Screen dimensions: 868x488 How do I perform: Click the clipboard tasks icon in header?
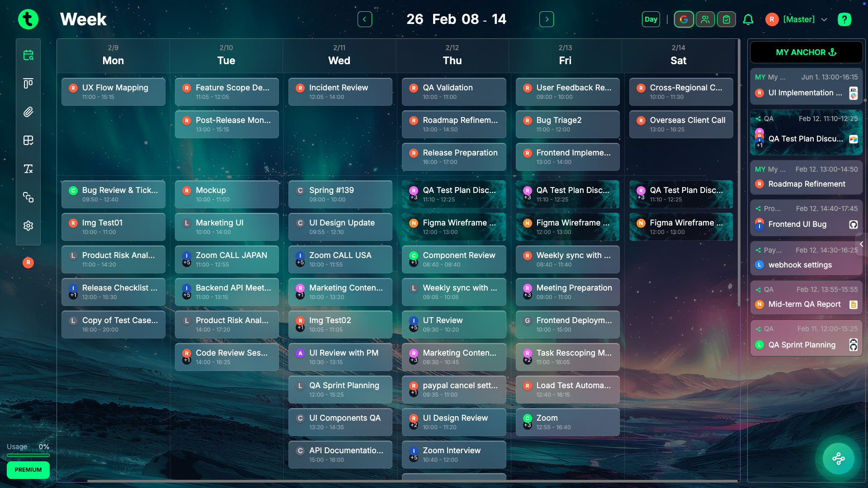(x=726, y=19)
